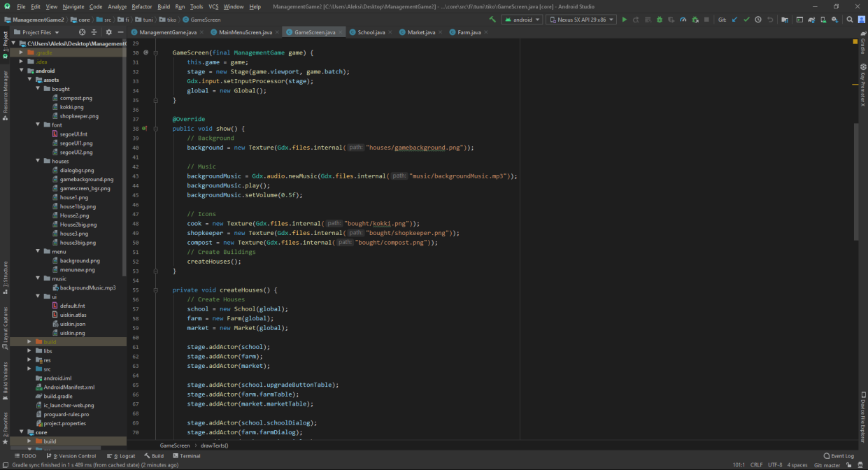This screenshot has height=470, width=868.
Task: Click the locate file crosshair icon in Project panel
Action: coord(82,32)
